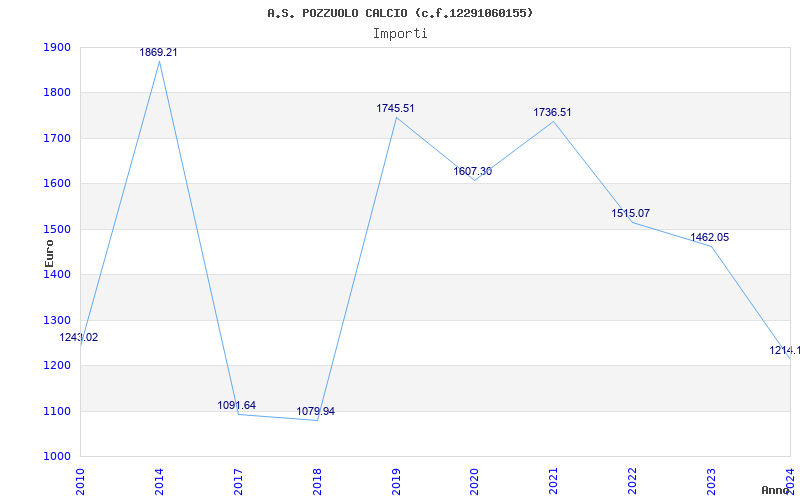
Task: Select the 1736.51 data label
Action: click(x=553, y=112)
